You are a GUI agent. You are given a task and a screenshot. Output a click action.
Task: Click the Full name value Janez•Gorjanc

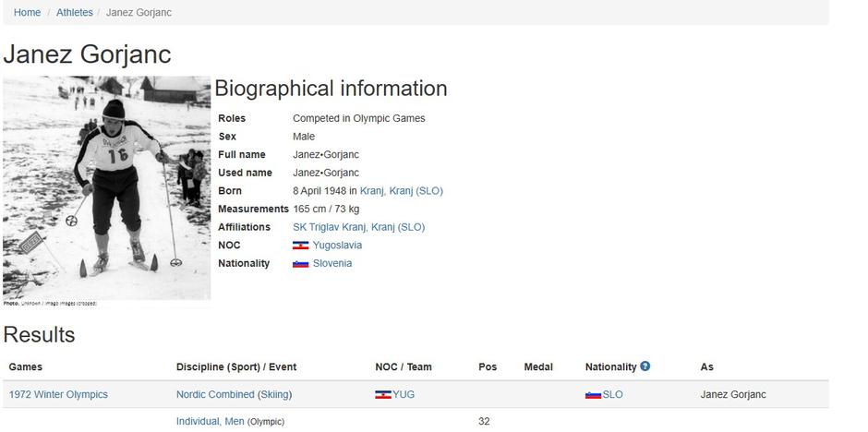326,154
